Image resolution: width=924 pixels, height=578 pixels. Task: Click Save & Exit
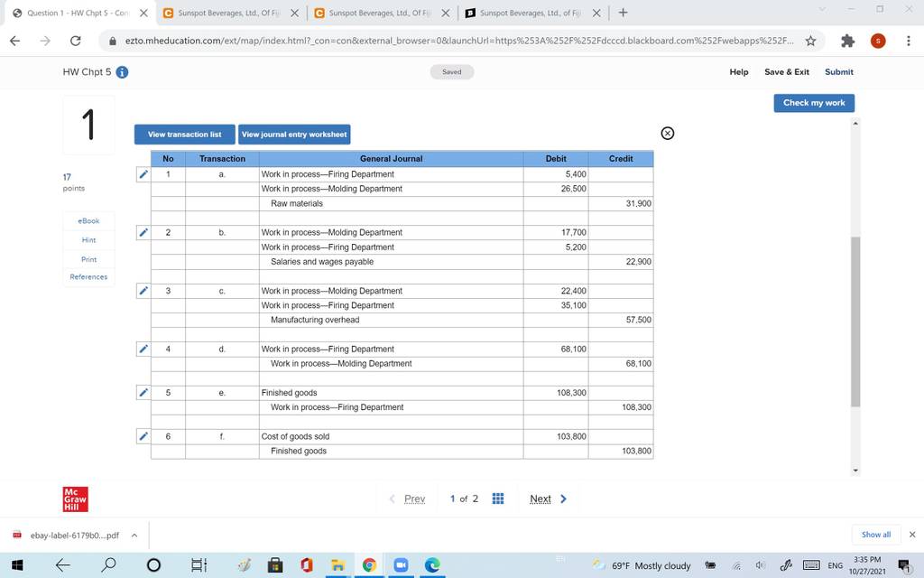(x=787, y=72)
